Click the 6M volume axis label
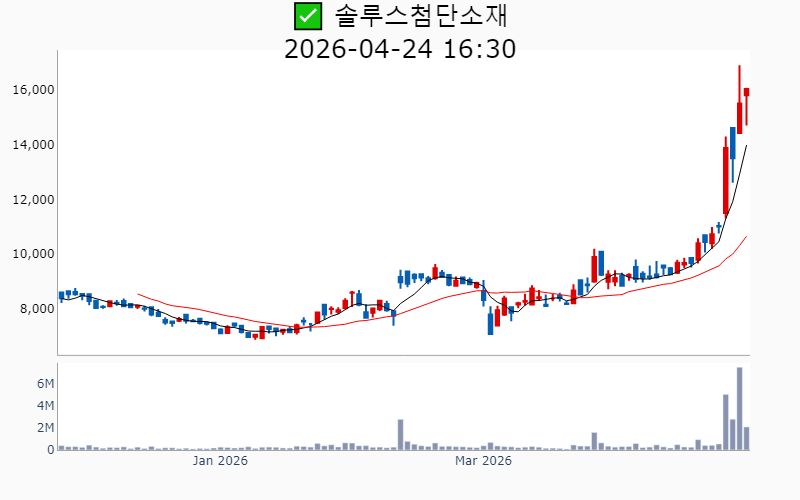This screenshot has width=800, height=500. tap(45, 384)
